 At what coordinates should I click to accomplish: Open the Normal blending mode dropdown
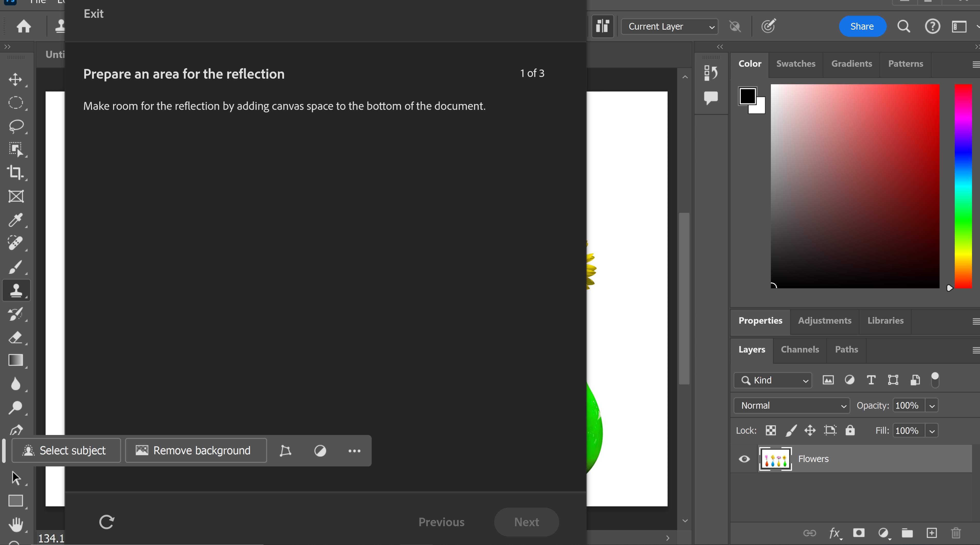click(792, 405)
